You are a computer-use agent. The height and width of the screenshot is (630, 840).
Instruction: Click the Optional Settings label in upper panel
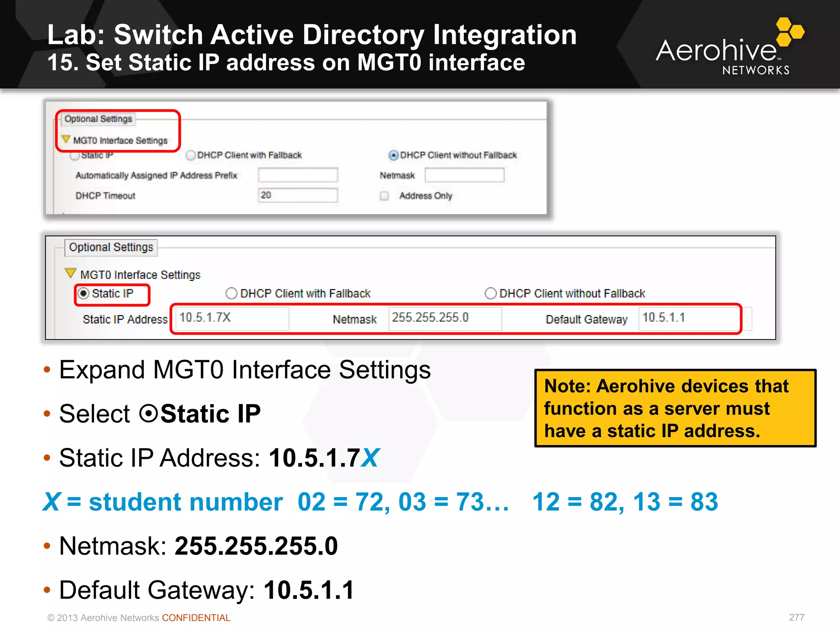pyautogui.click(x=98, y=119)
